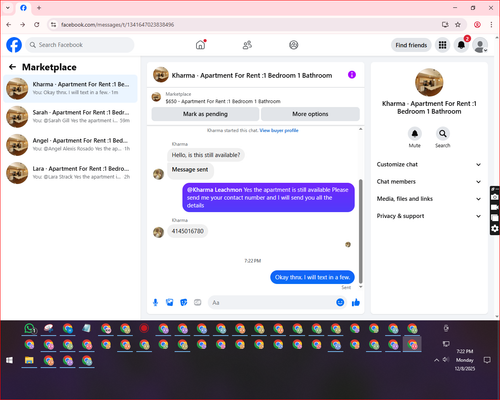Click Mark as pending button

(205, 114)
